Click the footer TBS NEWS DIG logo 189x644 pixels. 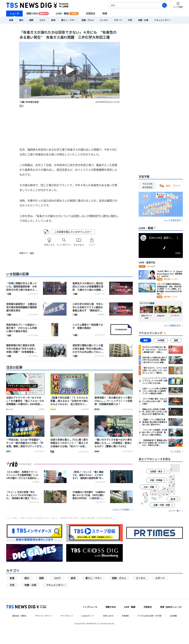tap(26, 607)
